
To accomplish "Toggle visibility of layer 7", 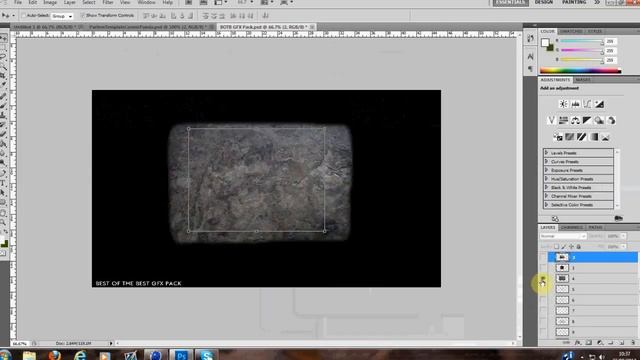I will point(543,311).
